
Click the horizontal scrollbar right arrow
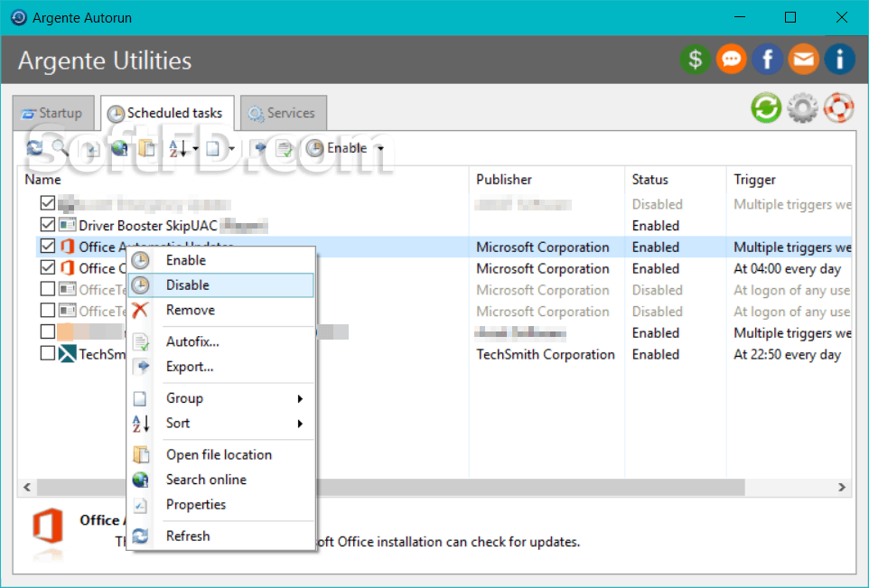[x=842, y=487]
